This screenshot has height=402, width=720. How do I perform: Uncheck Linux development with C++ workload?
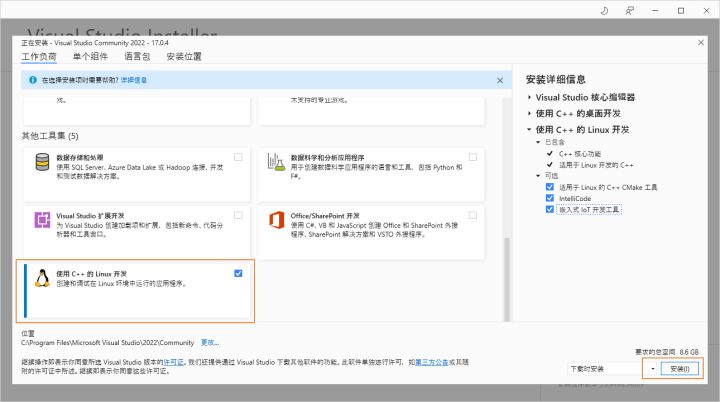click(238, 273)
